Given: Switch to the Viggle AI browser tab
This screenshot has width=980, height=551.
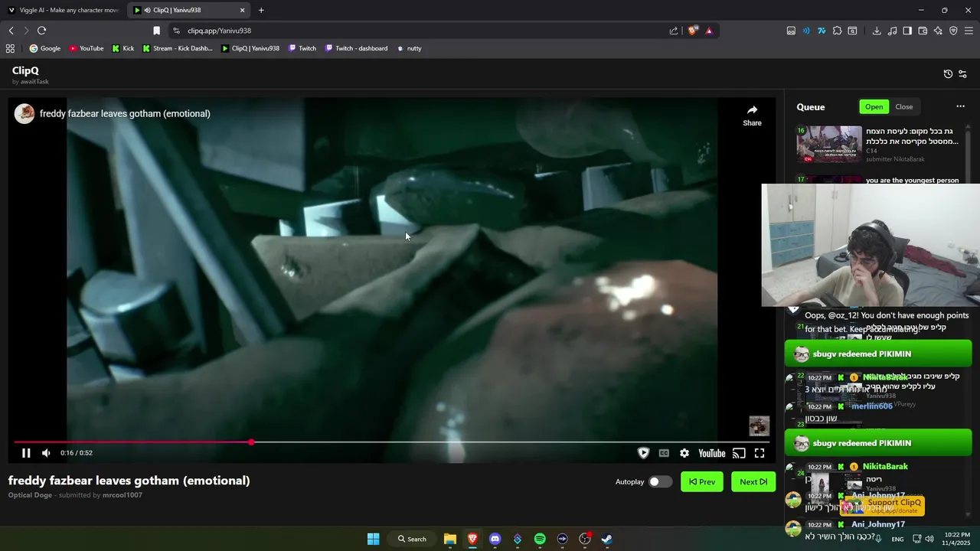Looking at the screenshot, I should (63, 10).
